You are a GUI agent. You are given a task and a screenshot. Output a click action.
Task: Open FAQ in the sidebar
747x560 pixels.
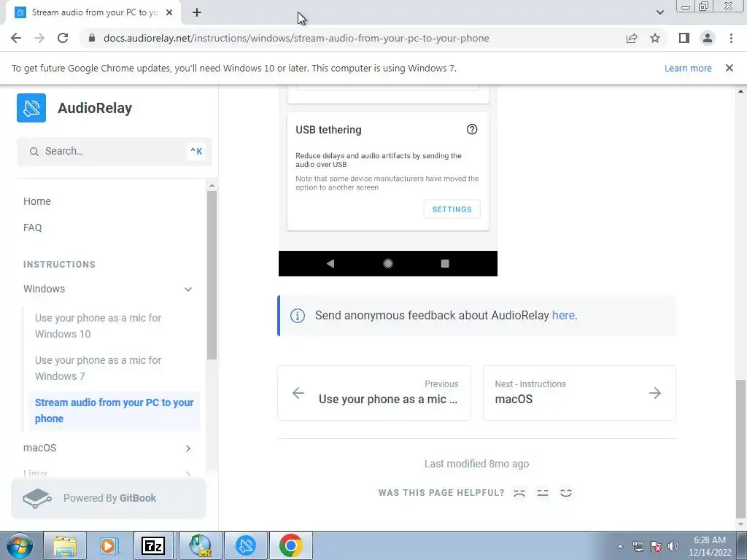click(32, 227)
